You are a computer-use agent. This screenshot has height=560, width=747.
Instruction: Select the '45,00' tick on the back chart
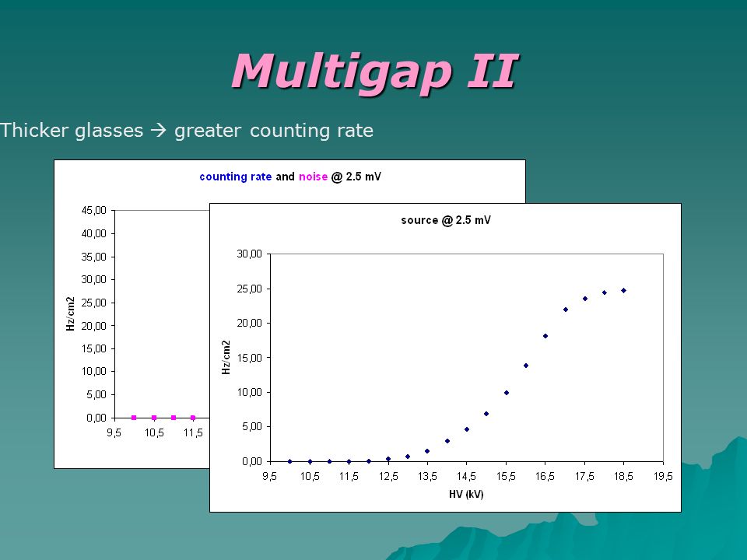(x=94, y=211)
